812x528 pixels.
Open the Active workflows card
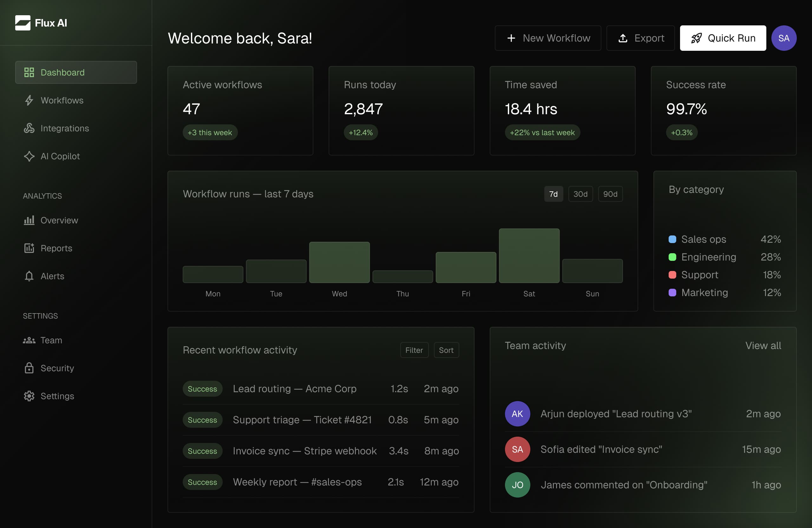tap(240, 111)
